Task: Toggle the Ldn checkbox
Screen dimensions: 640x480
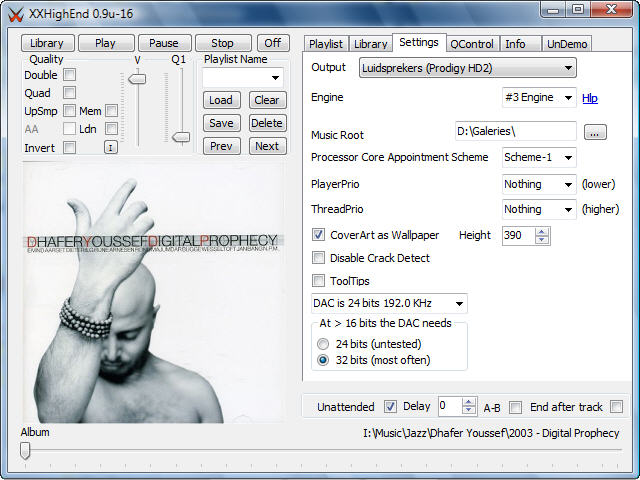Action: coord(111,129)
